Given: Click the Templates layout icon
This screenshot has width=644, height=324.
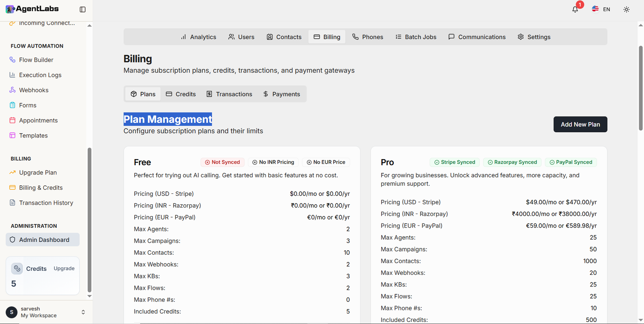Looking at the screenshot, I should 12,135.
